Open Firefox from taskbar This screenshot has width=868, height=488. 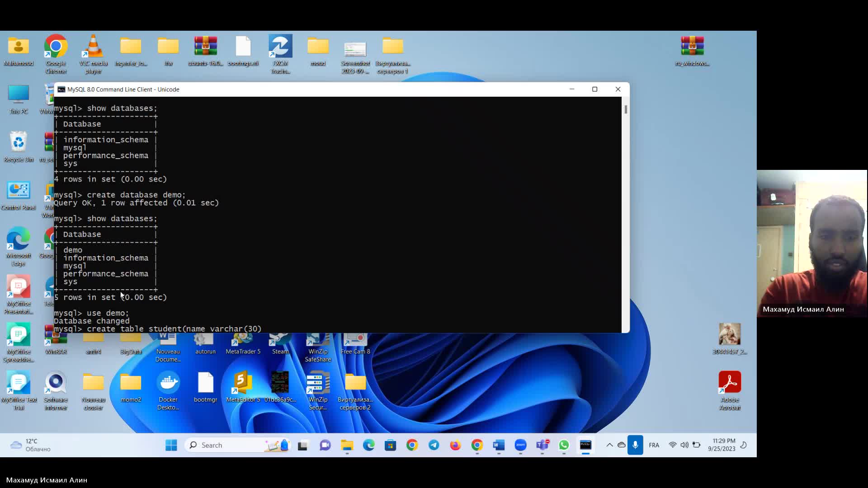click(x=455, y=445)
